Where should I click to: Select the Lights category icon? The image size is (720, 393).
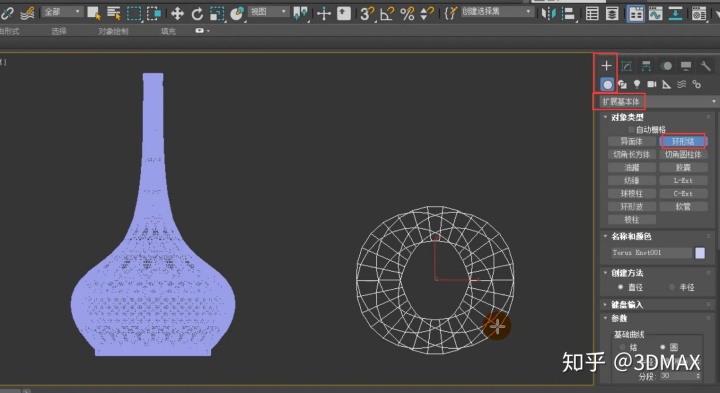637,84
